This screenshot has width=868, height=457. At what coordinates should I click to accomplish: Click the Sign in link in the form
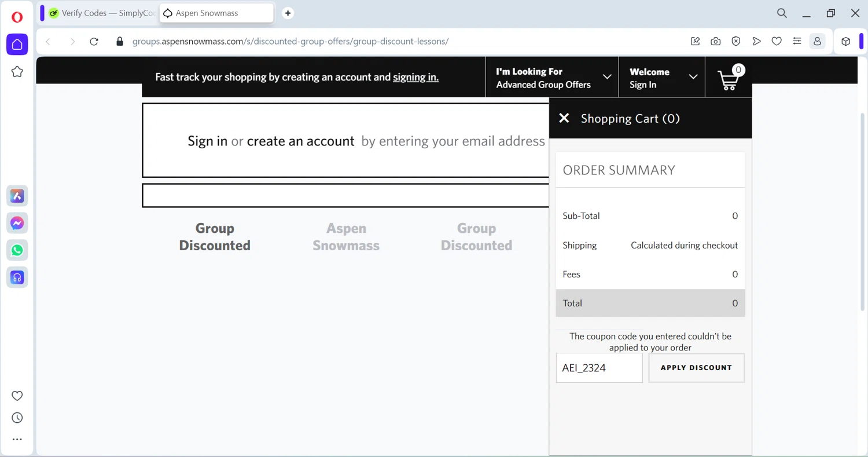[x=207, y=141]
